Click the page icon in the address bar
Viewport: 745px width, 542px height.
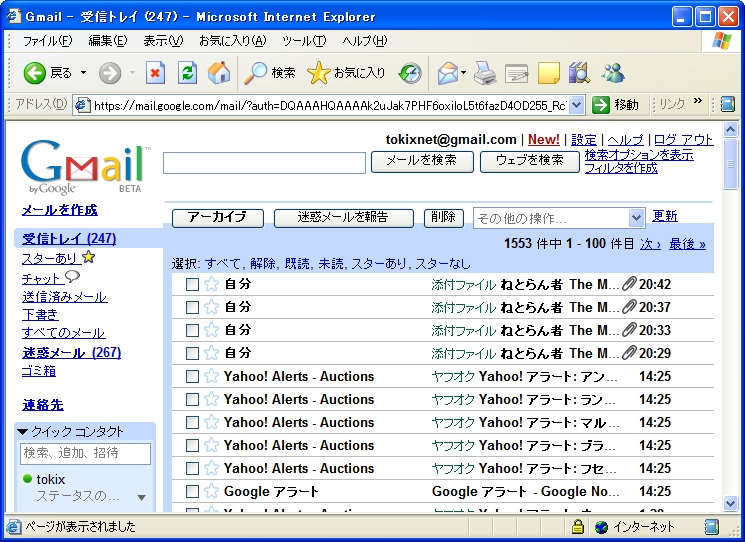click(x=83, y=105)
